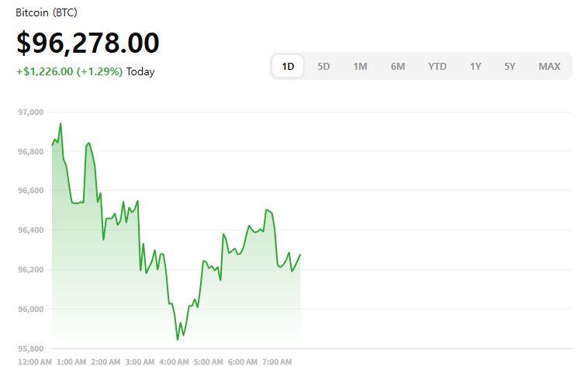
Task: Click the 7:00 AM x-axis label
Action: click(277, 362)
